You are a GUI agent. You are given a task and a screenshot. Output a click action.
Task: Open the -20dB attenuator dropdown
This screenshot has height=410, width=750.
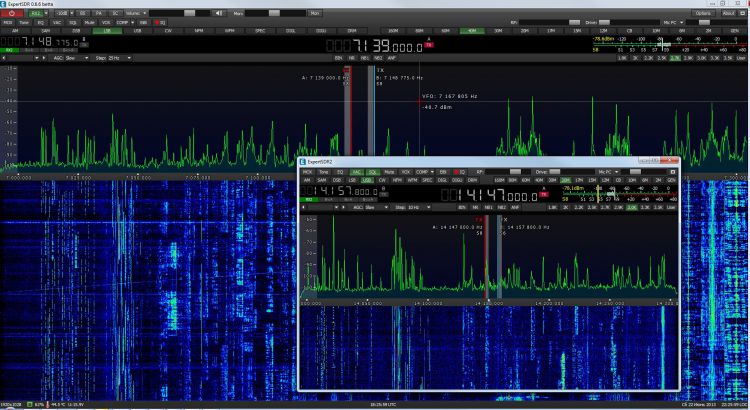pyautogui.click(x=72, y=13)
